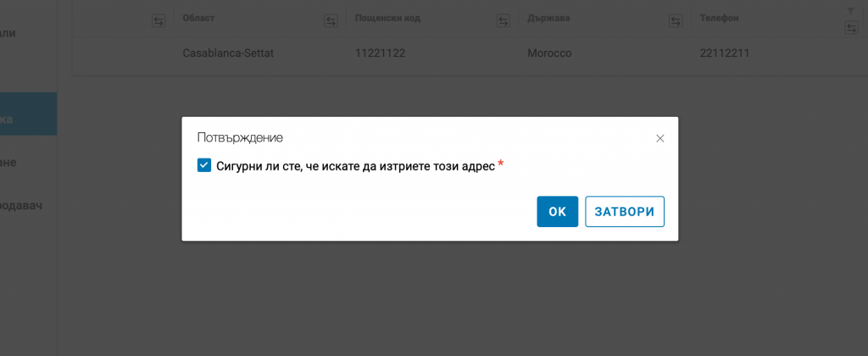Sort by the Пощенски код column header
The width and height of the screenshot is (868, 356).
pos(387,18)
